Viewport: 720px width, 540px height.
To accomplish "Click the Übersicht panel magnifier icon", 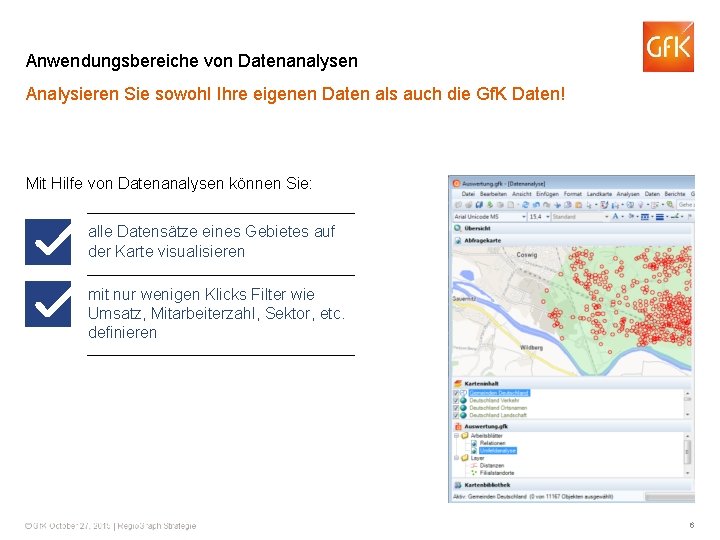I will [x=457, y=228].
